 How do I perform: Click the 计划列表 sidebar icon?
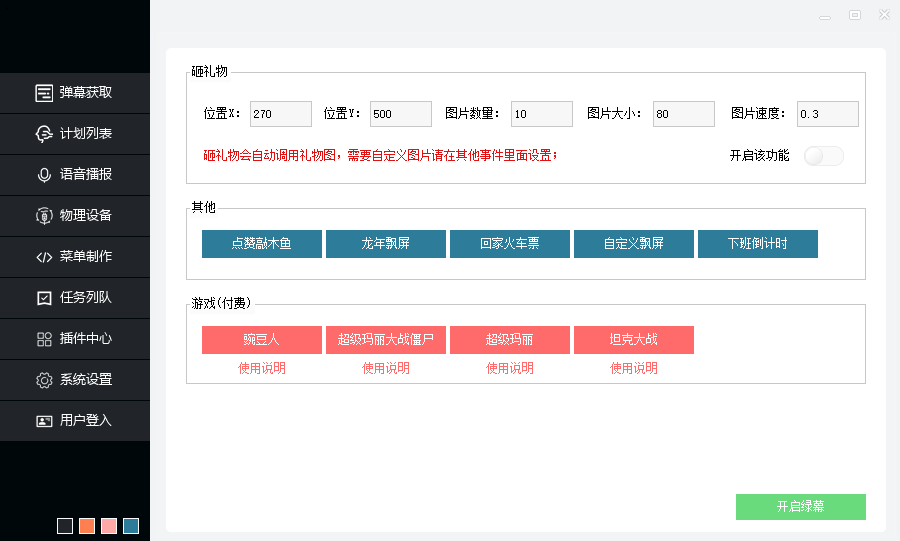click(x=44, y=134)
